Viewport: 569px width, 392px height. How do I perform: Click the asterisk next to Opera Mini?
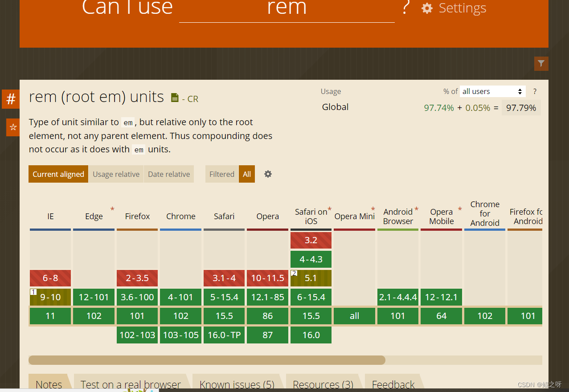[x=373, y=209]
